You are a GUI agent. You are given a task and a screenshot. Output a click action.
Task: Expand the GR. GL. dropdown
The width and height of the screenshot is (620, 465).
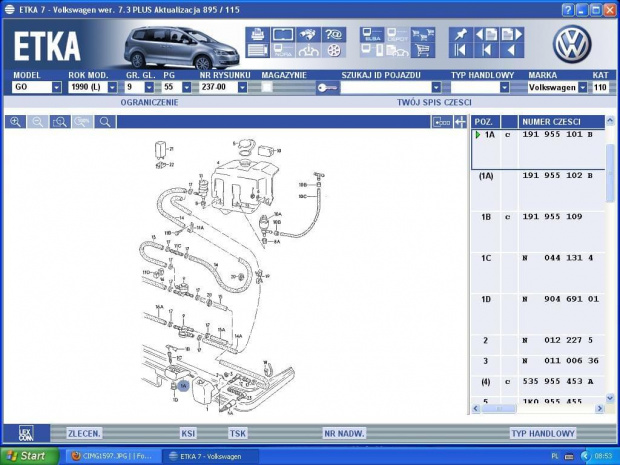click(149, 87)
